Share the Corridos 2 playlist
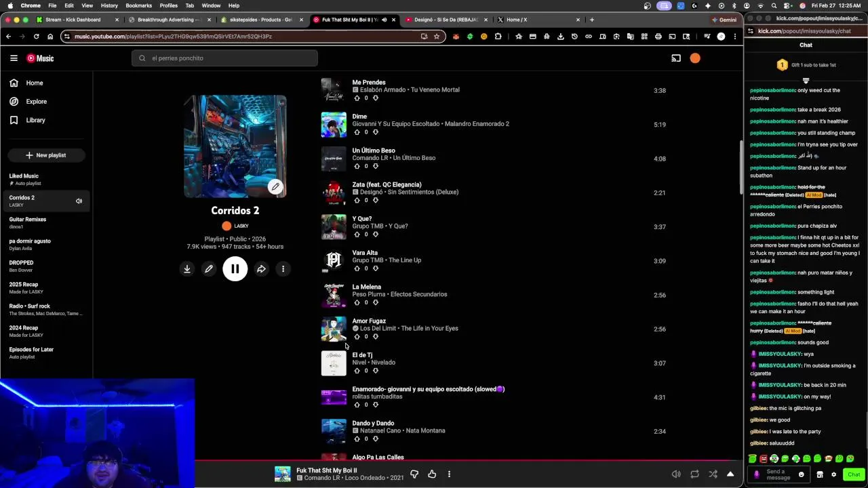 click(x=261, y=269)
